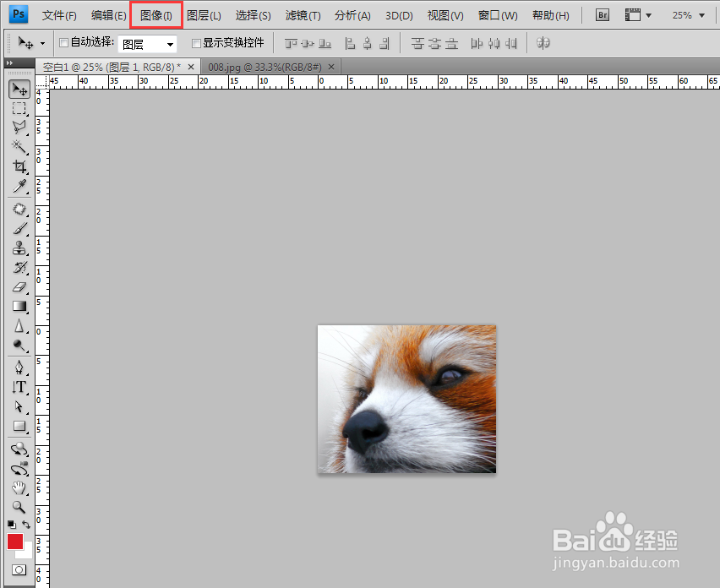The width and height of the screenshot is (720, 588).
Task: Open the 滤镜(T) menu
Action: [x=303, y=15]
